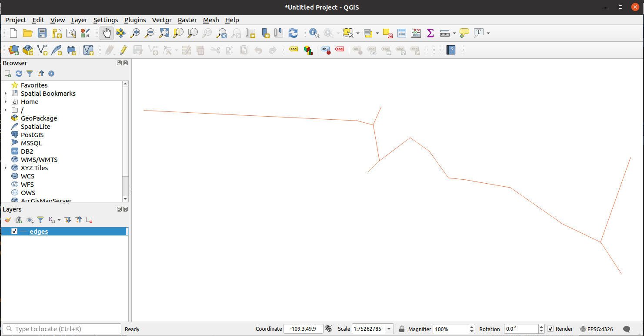Screen dimensions: 644x336
Task: Select the PostGIS entry in Browser
Action: (x=32, y=135)
